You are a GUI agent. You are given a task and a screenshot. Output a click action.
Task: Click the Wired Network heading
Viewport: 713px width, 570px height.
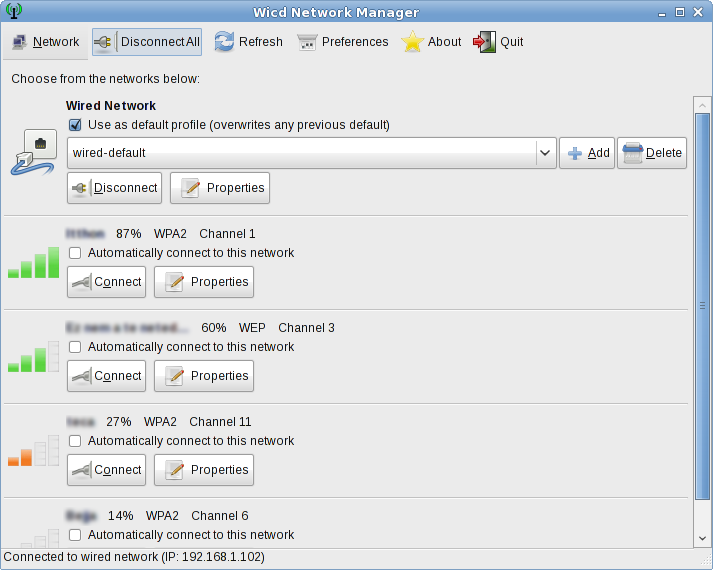coord(111,106)
